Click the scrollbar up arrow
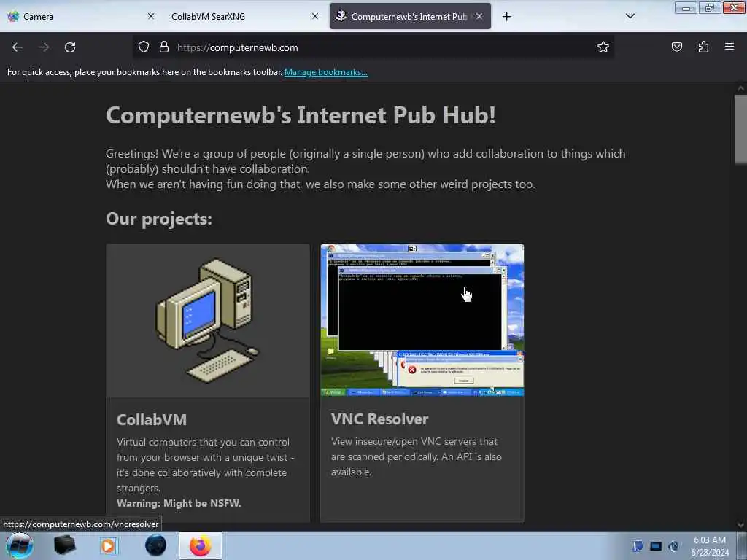Viewport: 747px width, 560px height. [740, 88]
